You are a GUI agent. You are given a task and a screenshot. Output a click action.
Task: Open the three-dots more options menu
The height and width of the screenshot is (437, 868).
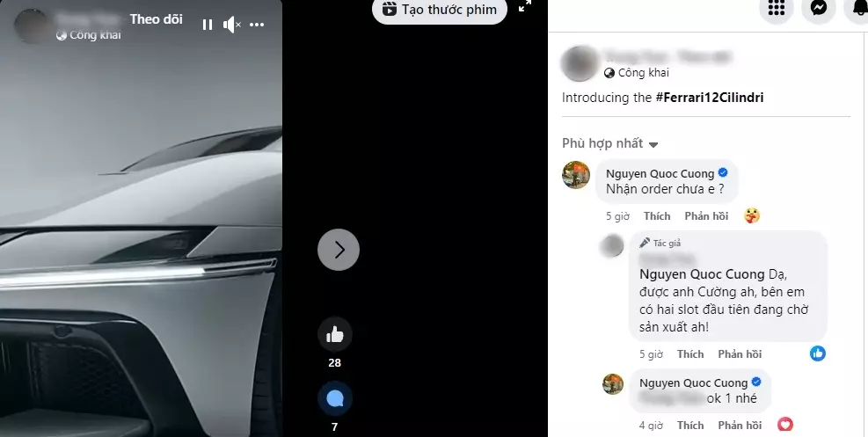tap(257, 25)
